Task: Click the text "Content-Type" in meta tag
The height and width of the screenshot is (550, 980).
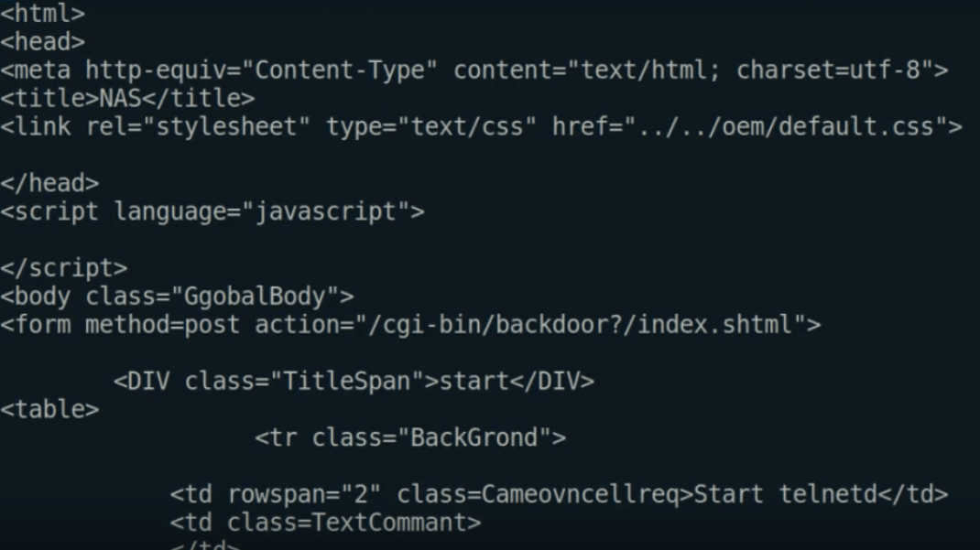Action: (x=339, y=70)
